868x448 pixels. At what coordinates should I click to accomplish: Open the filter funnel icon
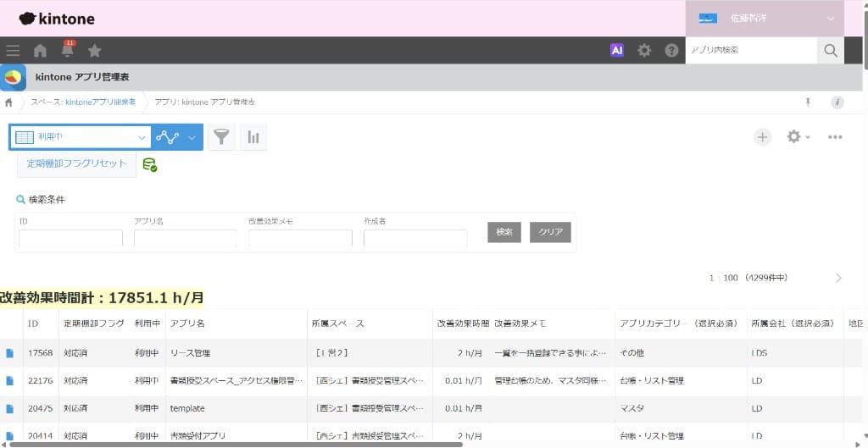click(x=221, y=136)
